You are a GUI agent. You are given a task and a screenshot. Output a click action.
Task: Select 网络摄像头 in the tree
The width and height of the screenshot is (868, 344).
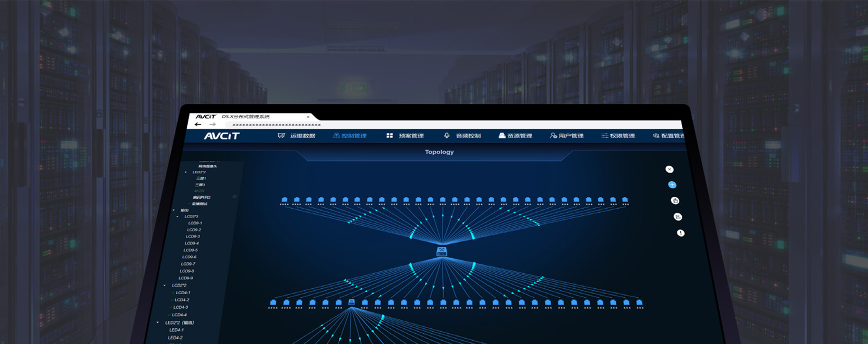208,166
